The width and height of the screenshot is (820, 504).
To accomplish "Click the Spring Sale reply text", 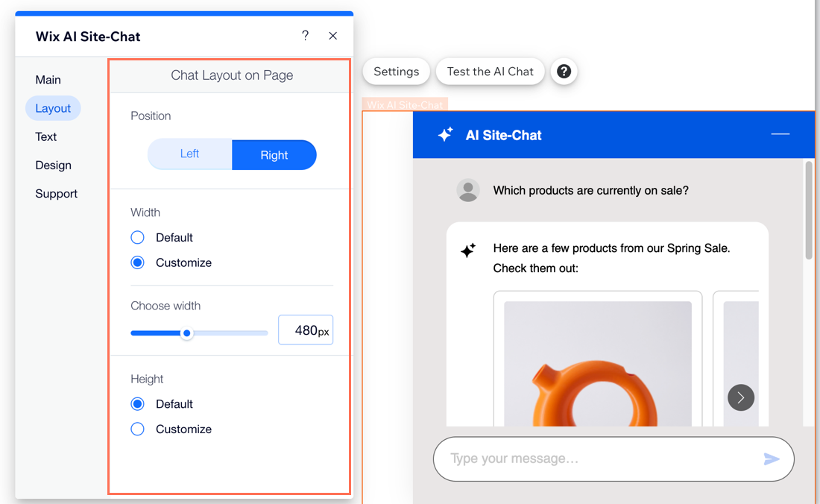I will coord(612,258).
